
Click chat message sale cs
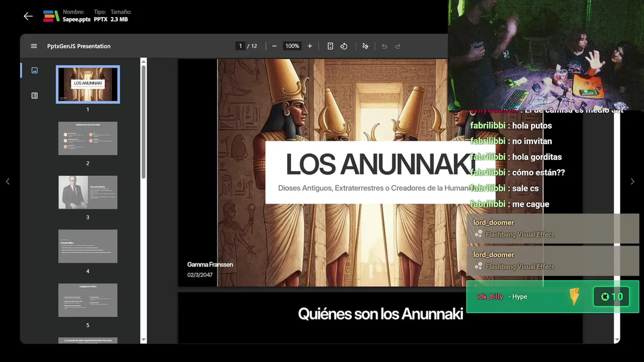coord(505,188)
